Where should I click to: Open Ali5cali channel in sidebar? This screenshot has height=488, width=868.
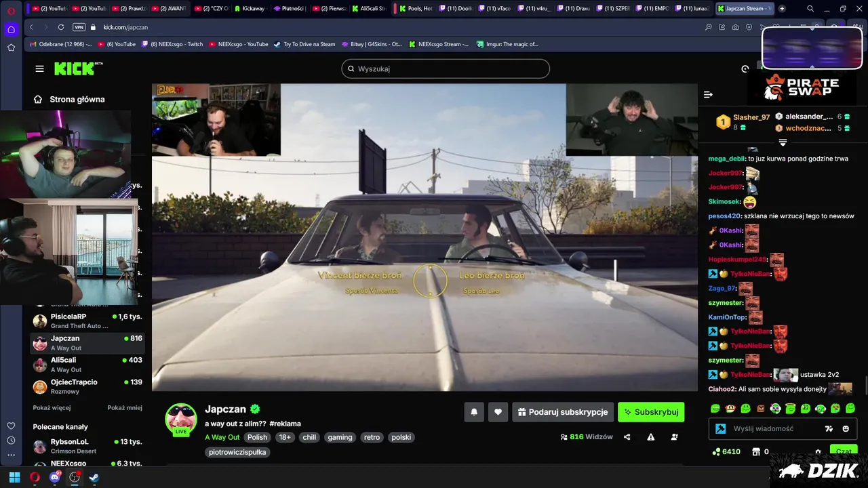pos(88,364)
